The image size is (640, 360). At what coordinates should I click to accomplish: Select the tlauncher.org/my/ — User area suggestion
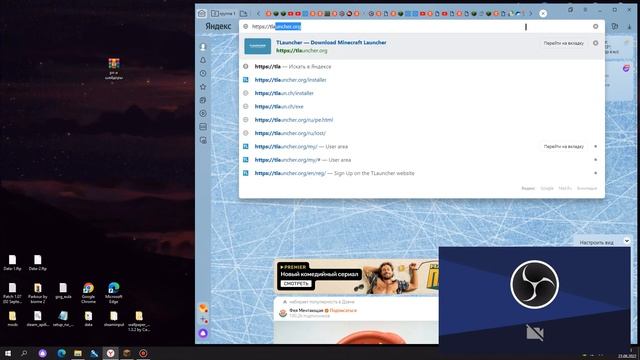click(422, 147)
